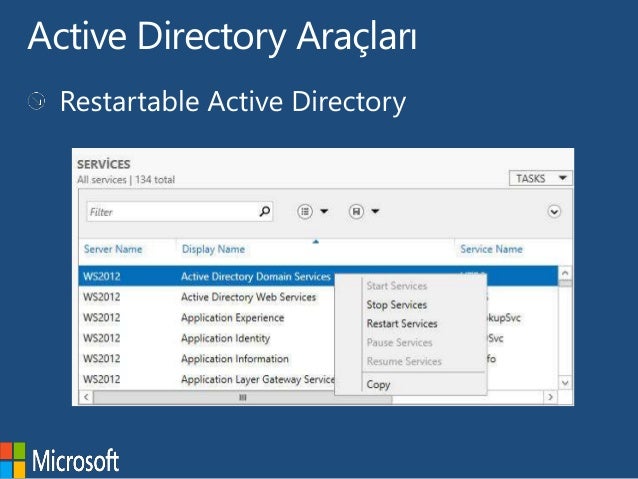Viewport: 638px width, 479px height.
Task: Open the TASKS dropdown menu
Action: pos(541,178)
